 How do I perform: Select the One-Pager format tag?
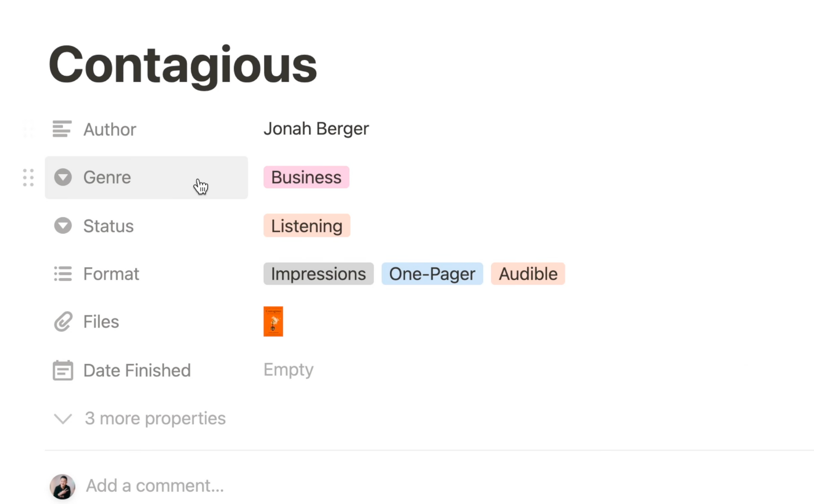[432, 274]
